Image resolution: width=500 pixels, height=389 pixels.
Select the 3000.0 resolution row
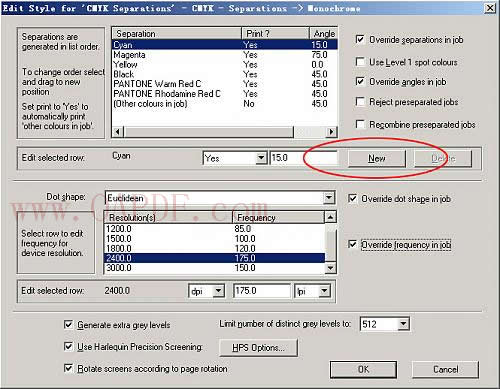click(215, 268)
